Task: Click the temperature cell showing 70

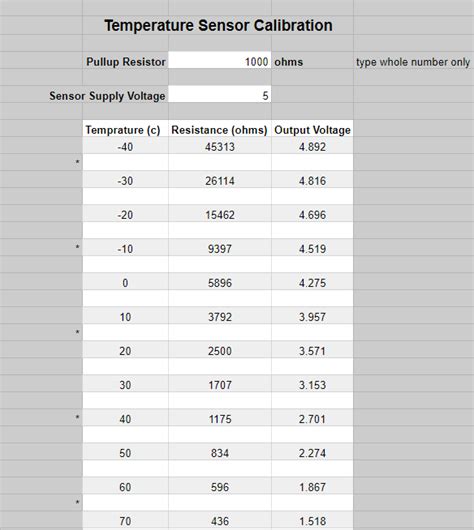Action: [125, 520]
